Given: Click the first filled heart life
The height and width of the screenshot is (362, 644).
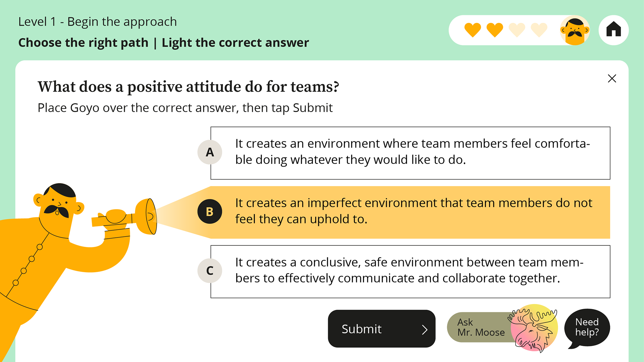Looking at the screenshot, I should point(473,30).
